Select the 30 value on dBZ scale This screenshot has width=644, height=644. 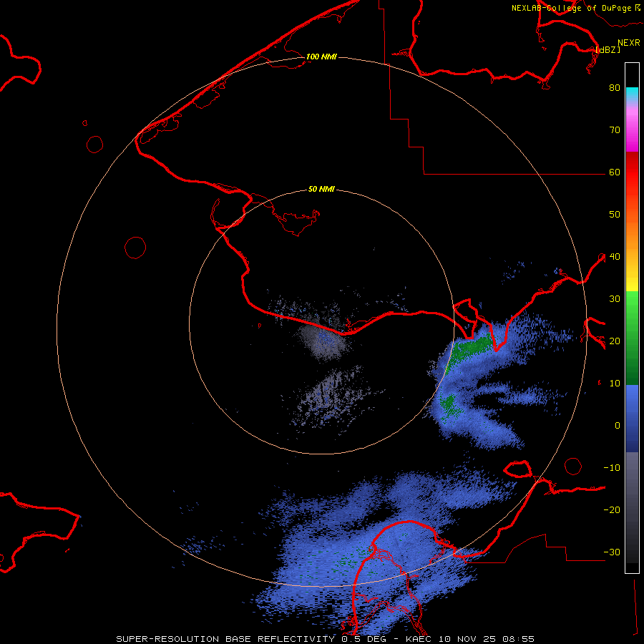tap(615, 298)
